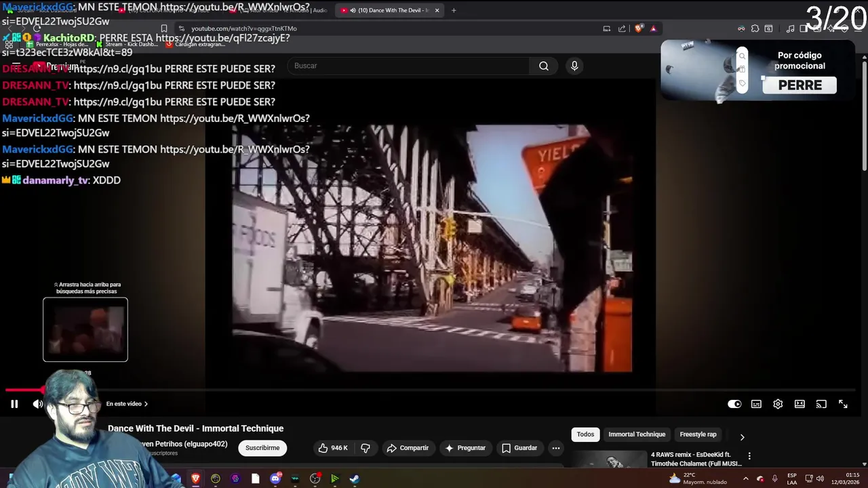The image size is (868, 488).
Task: Save the video with Guardar
Action: pos(519,448)
